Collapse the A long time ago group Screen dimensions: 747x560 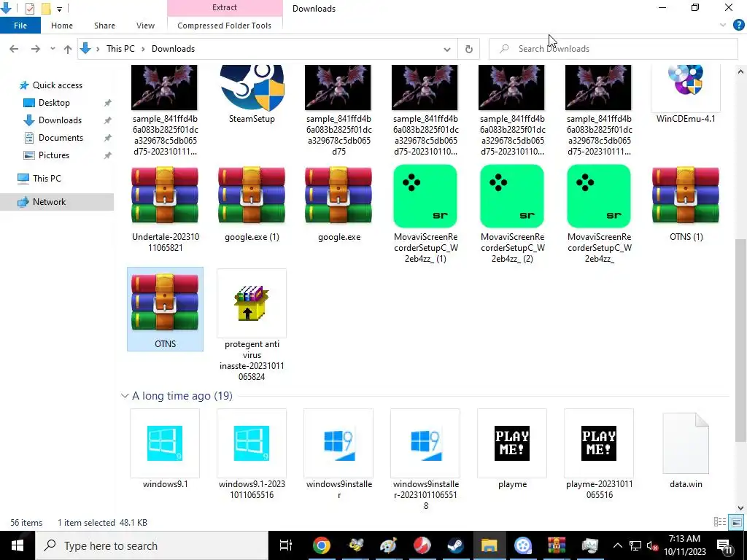tap(125, 396)
